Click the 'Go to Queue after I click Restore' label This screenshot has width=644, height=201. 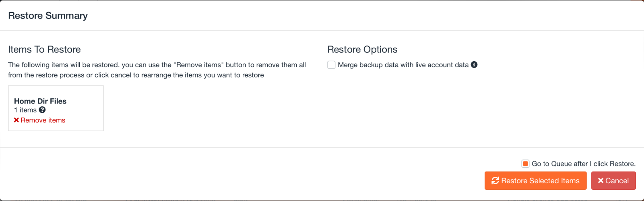point(583,164)
